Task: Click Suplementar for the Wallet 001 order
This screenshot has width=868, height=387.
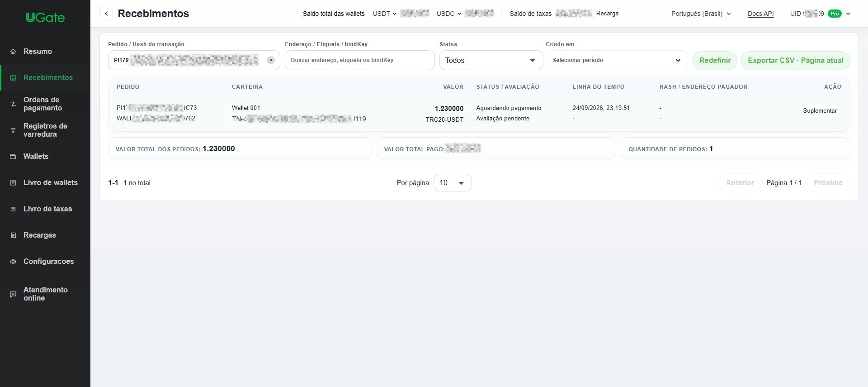Action: (x=820, y=111)
